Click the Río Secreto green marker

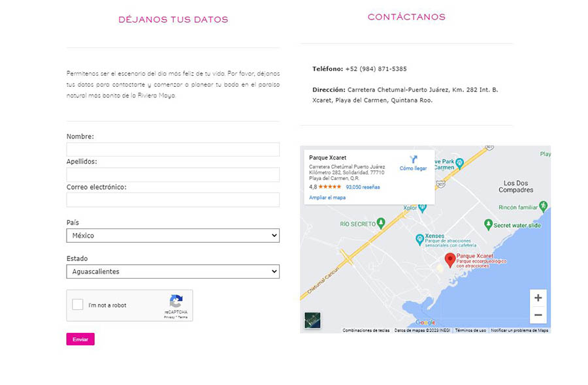click(x=381, y=224)
